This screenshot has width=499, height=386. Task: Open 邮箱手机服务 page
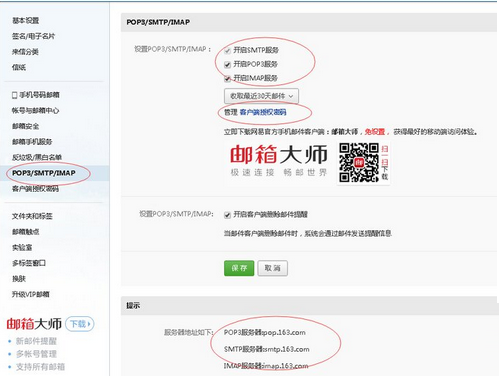click(x=32, y=142)
